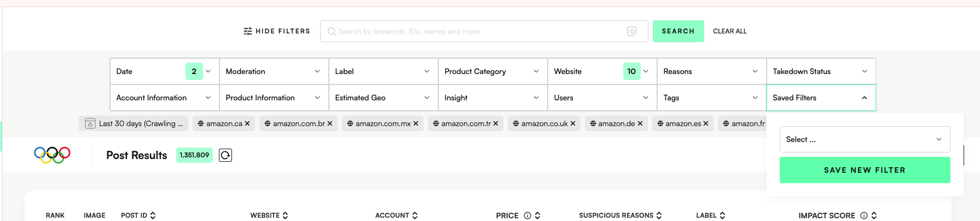Click the SEARCH button
The height and width of the screenshot is (221, 980).
tap(678, 31)
